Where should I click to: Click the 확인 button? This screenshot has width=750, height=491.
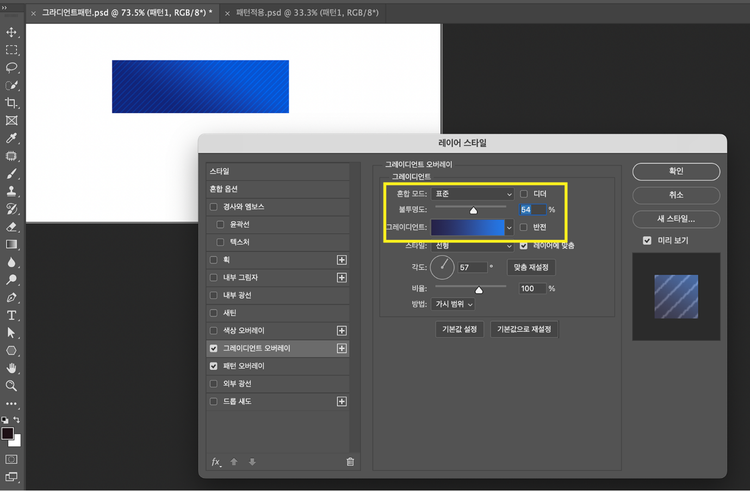click(x=676, y=172)
